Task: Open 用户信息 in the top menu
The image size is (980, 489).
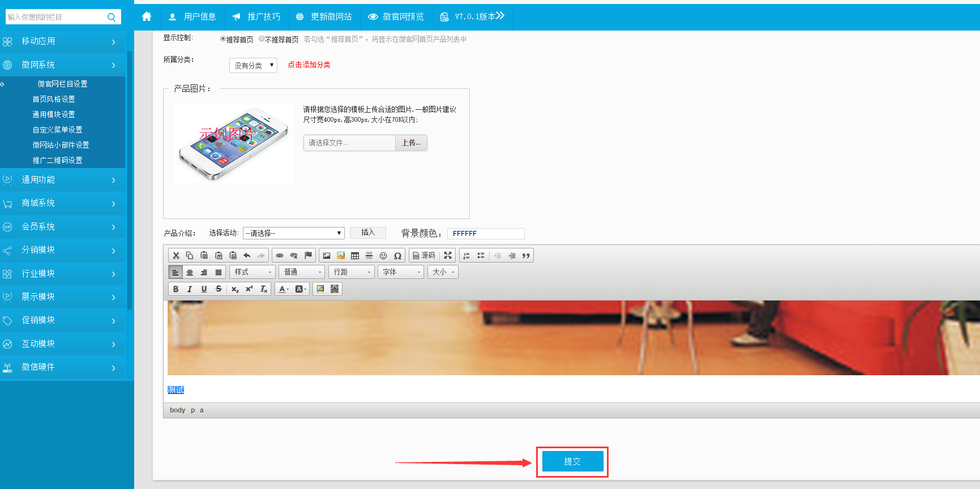Action: (x=192, y=17)
